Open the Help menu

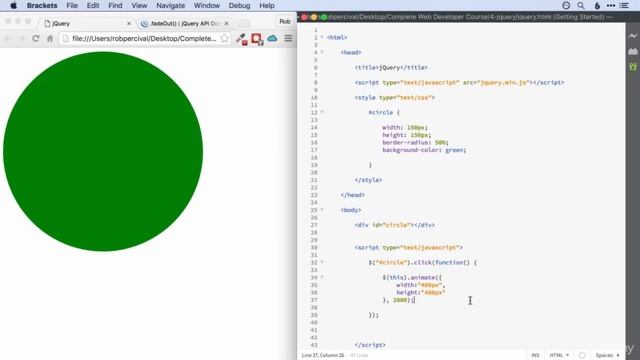[267, 5]
